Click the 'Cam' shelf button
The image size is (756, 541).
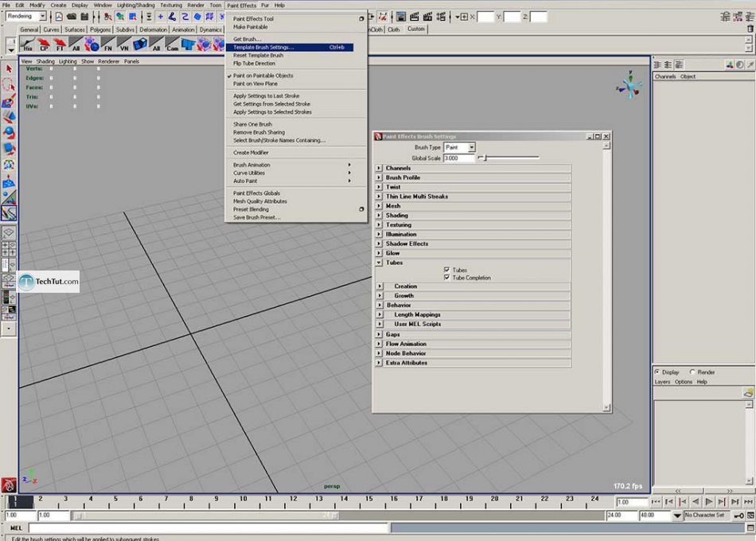(172, 45)
